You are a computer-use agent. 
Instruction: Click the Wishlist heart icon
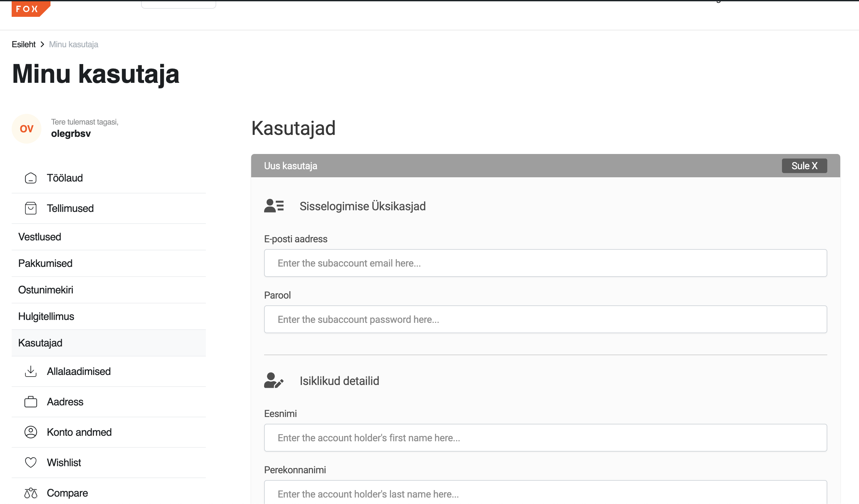click(x=31, y=462)
